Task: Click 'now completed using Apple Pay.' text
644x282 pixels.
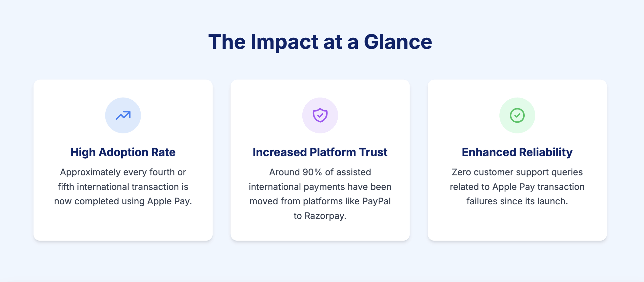Action: click(x=123, y=201)
